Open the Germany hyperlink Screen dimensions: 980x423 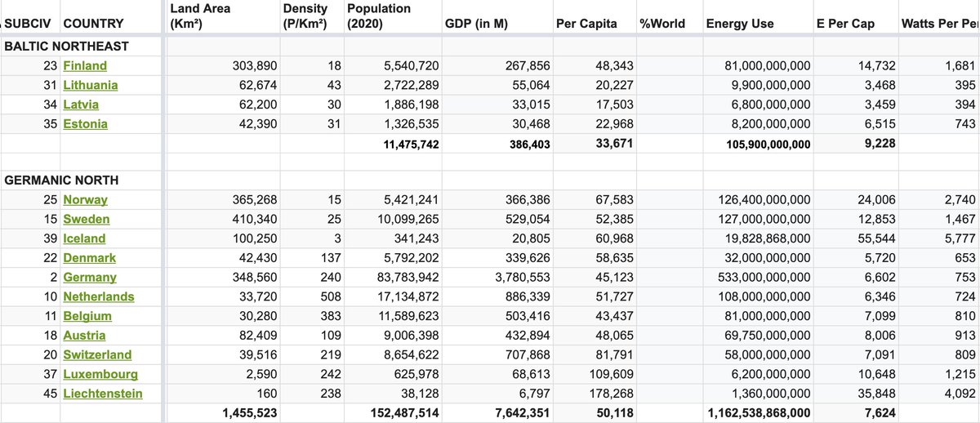coord(89,278)
